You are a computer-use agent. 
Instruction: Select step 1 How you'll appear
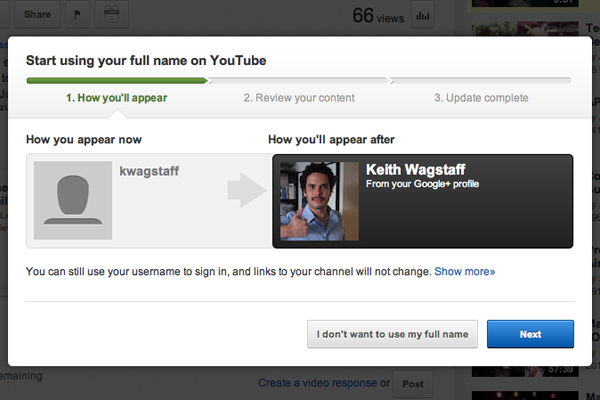pyautogui.click(x=117, y=98)
